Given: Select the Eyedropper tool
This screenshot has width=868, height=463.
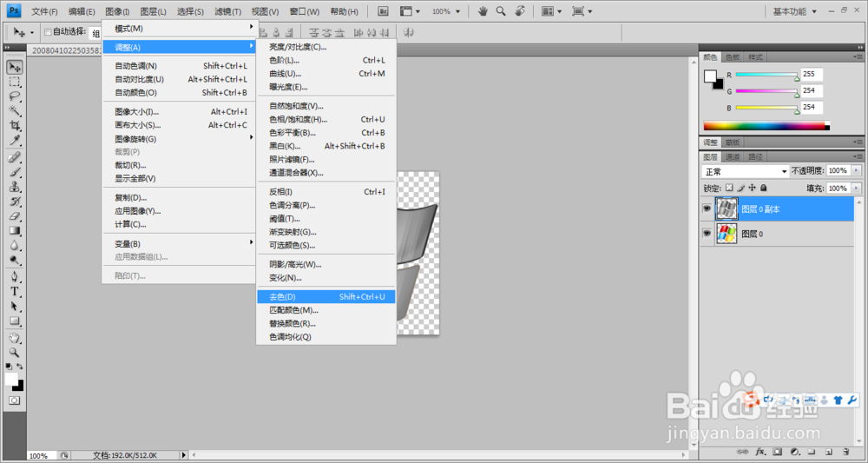Looking at the screenshot, I should click(15, 140).
